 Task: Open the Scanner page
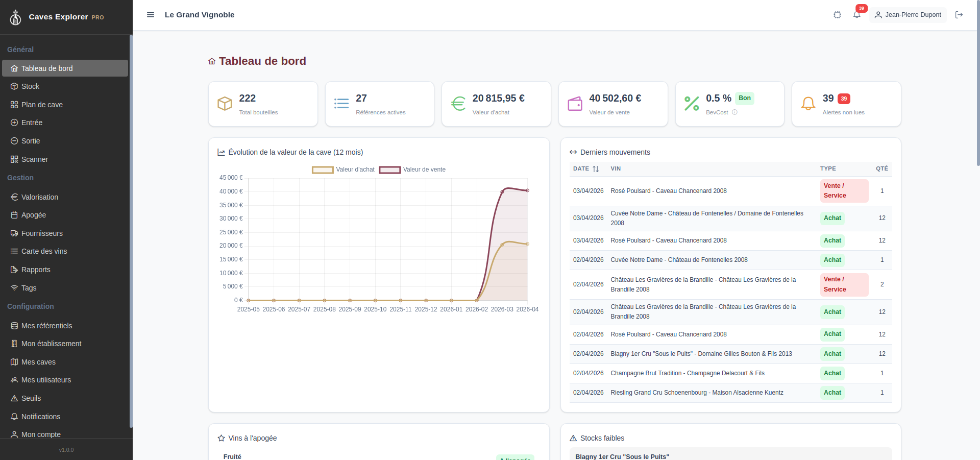tap(65, 159)
